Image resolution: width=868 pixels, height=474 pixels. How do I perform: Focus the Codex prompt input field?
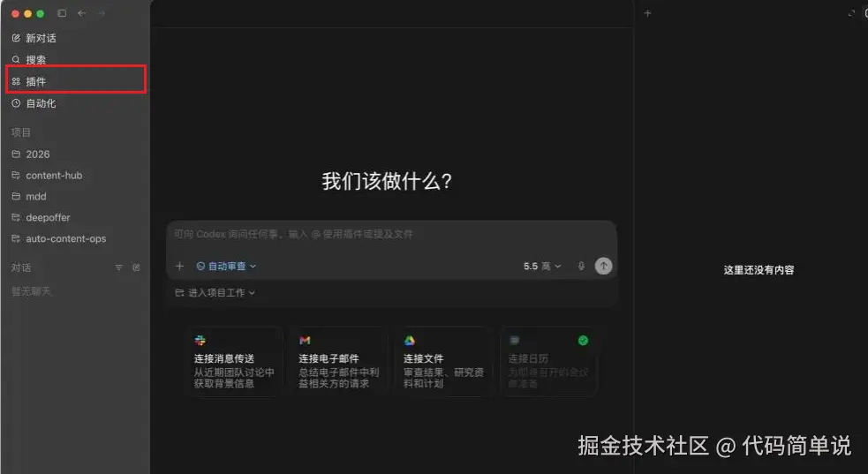coord(391,235)
